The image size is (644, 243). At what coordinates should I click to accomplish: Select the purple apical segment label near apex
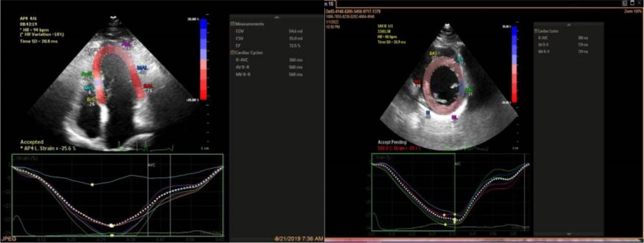(126, 44)
